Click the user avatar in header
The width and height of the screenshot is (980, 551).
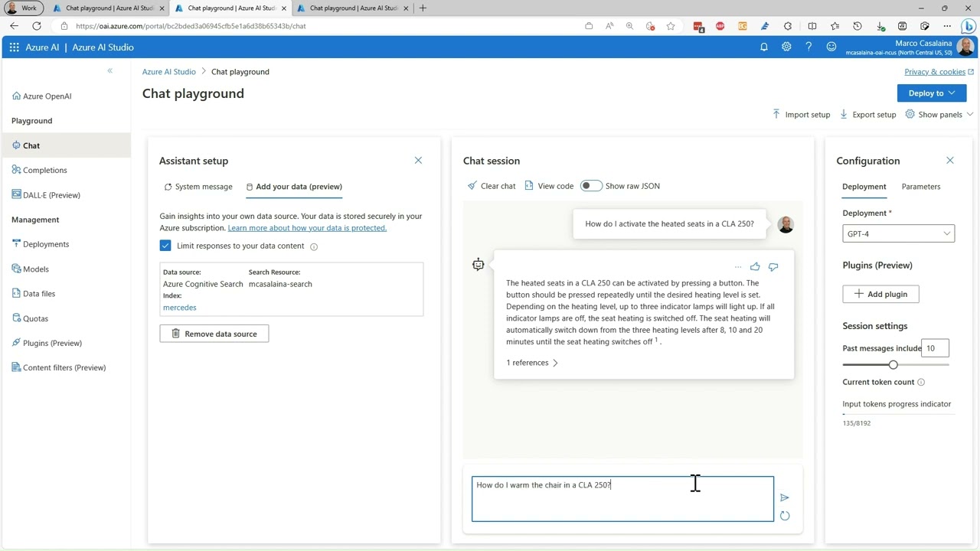click(965, 47)
